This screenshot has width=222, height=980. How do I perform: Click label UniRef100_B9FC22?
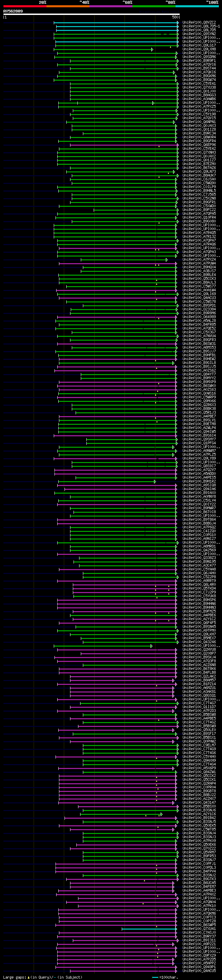pos(199,210)
